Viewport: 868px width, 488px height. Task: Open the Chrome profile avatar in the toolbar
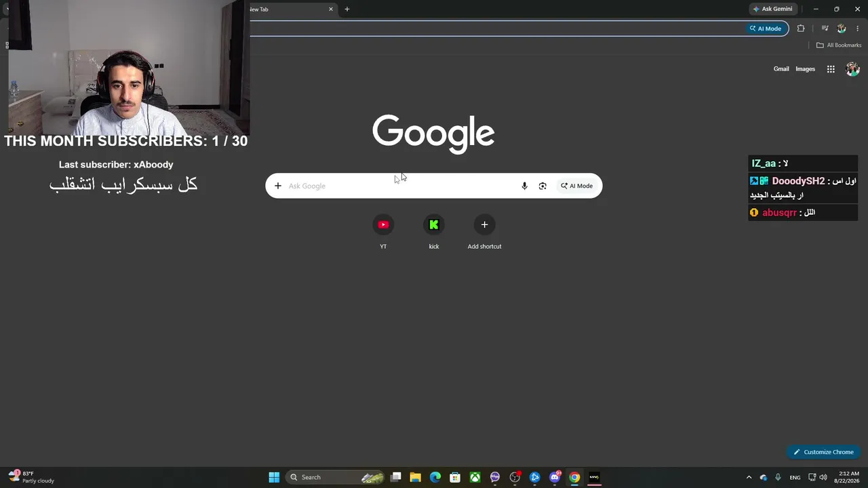pyautogui.click(x=842, y=28)
